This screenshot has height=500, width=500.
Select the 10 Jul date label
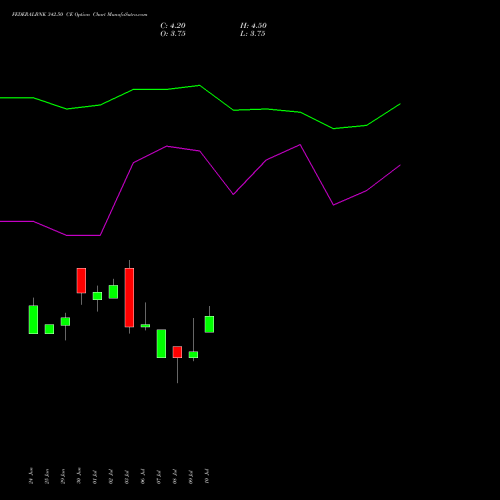pos(207,477)
